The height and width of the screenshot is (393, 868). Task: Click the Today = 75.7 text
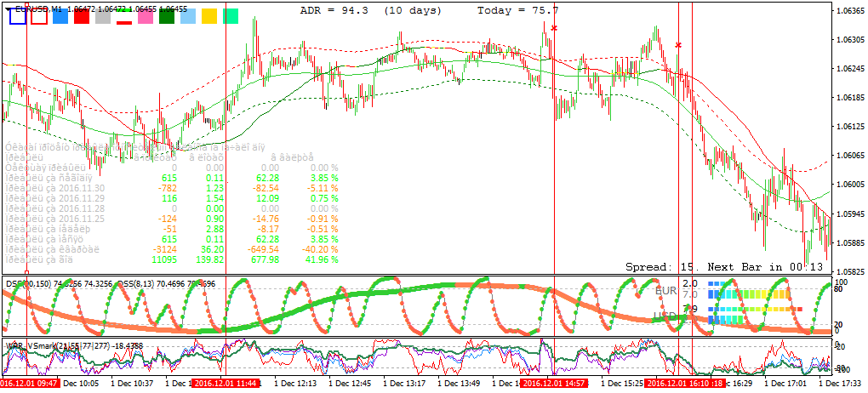[518, 10]
